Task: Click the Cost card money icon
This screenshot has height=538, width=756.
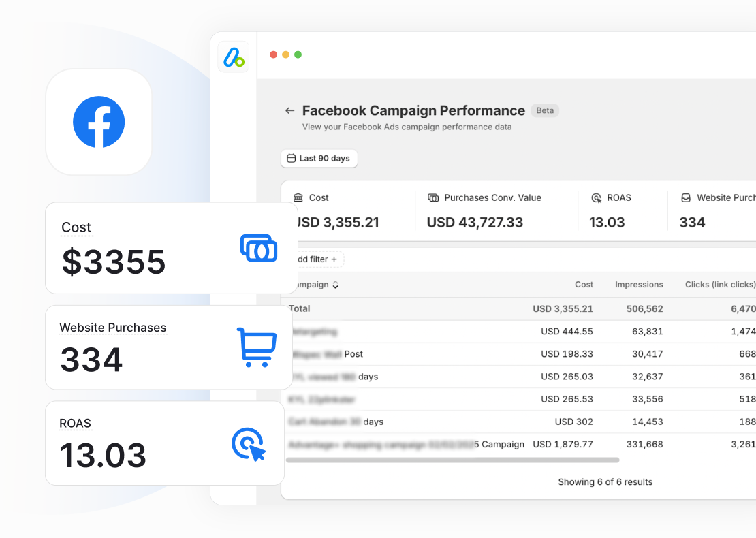Action: pyautogui.click(x=259, y=248)
